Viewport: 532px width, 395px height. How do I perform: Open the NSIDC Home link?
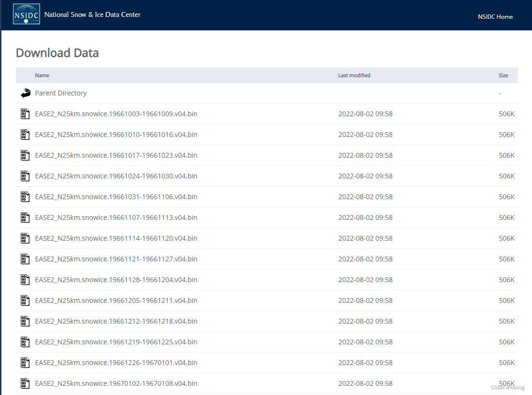[495, 16]
